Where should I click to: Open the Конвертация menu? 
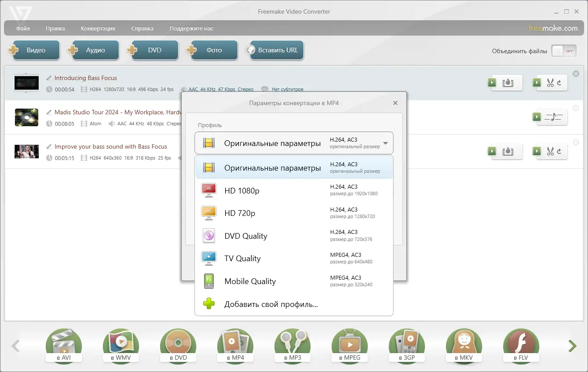tap(98, 29)
